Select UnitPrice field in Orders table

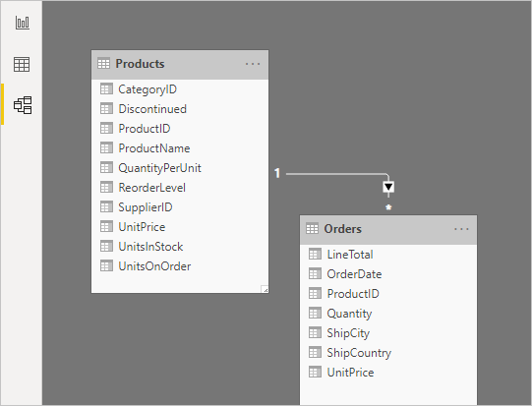388,373
